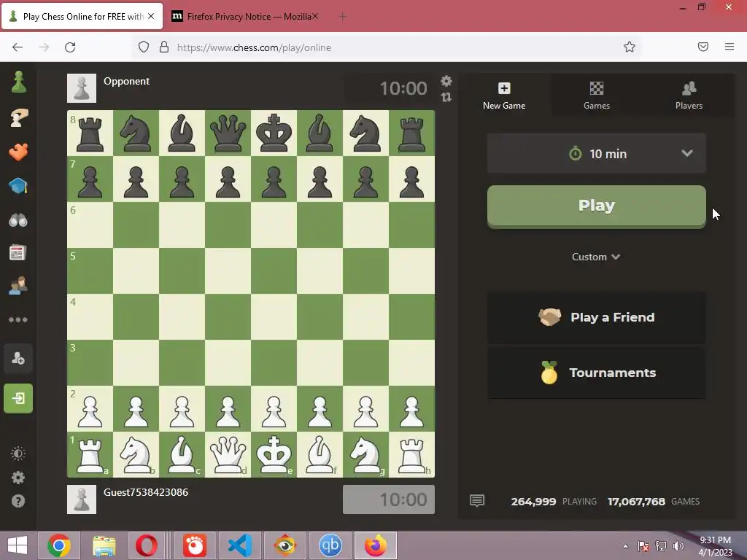This screenshot has height=560, width=747.
Task: Flip the board with the arrows icon
Action: pos(446,97)
